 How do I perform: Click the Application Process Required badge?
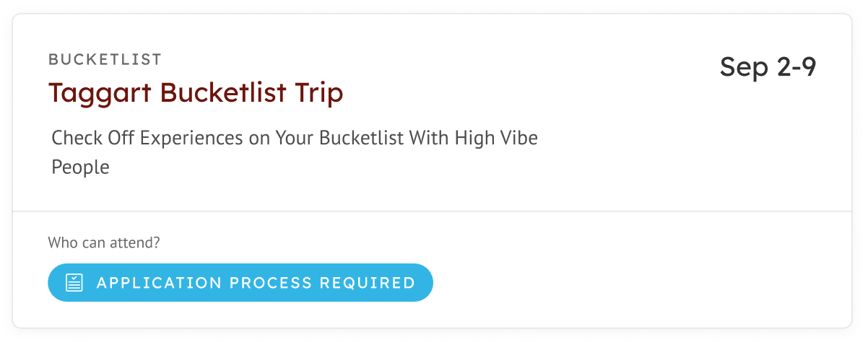240,282
